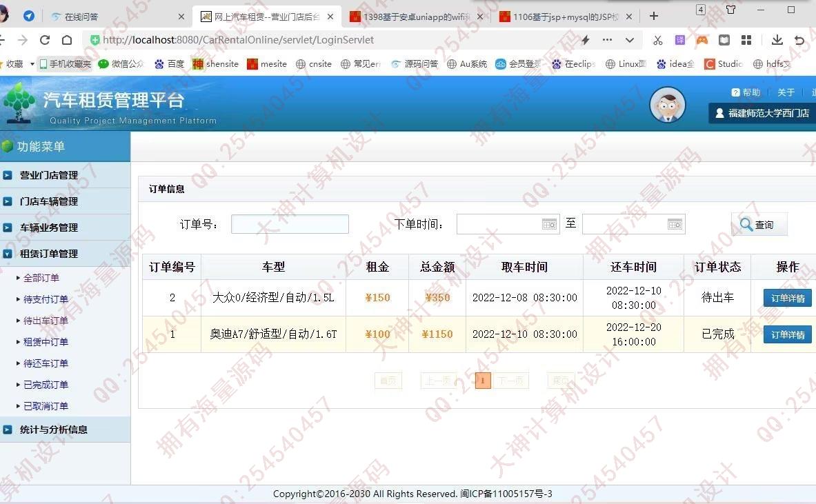Viewport: 816px width, 504px height.
Task: Click the 首页 first page button
Action: pos(388,381)
